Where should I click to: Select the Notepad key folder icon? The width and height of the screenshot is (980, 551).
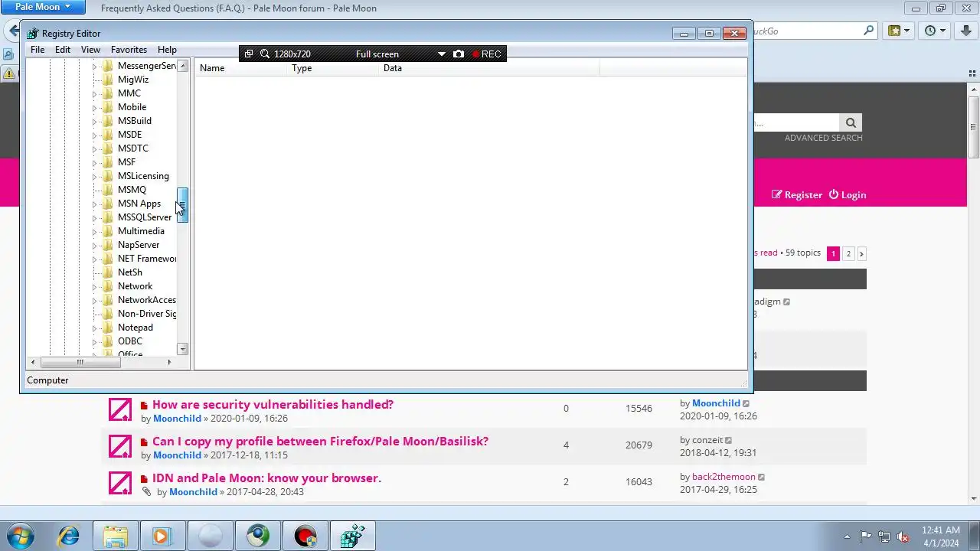[x=108, y=328]
